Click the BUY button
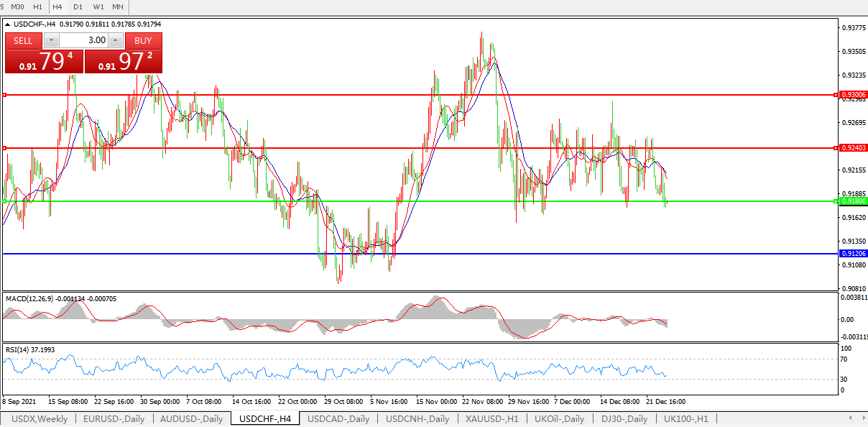 [x=143, y=40]
